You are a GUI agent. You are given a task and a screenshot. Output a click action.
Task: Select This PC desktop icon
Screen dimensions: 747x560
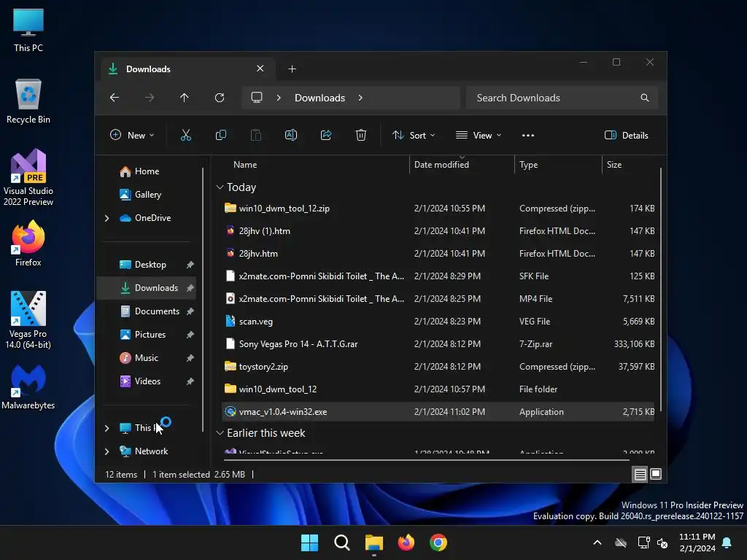28,30
